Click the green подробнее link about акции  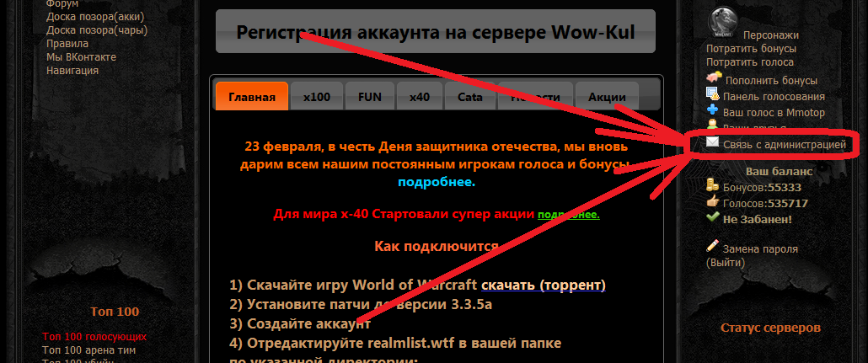coord(569,215)
